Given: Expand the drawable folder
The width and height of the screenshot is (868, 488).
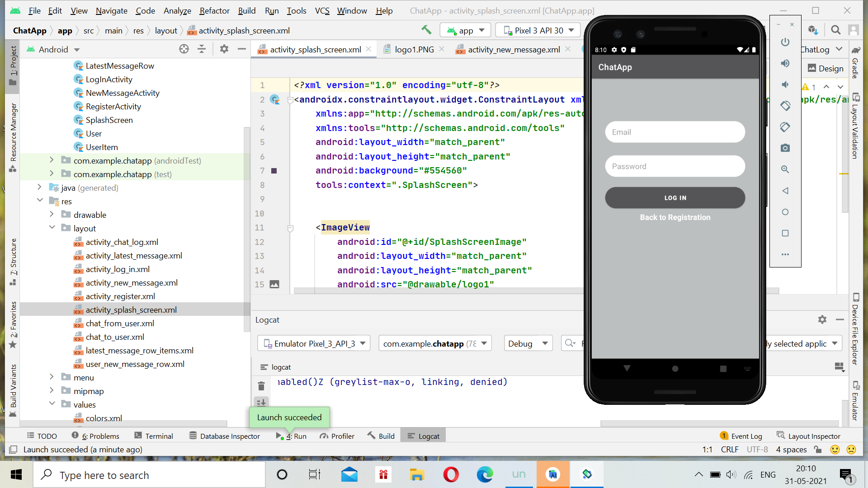Looking at the screenshot, I should (x=52, y=214).
